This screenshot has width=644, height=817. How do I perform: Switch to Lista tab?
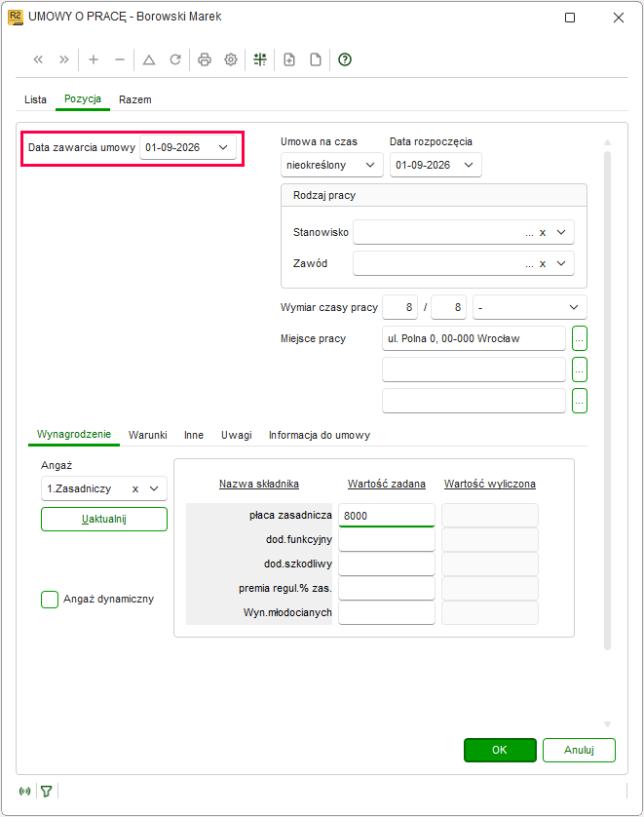click(35, 99)
